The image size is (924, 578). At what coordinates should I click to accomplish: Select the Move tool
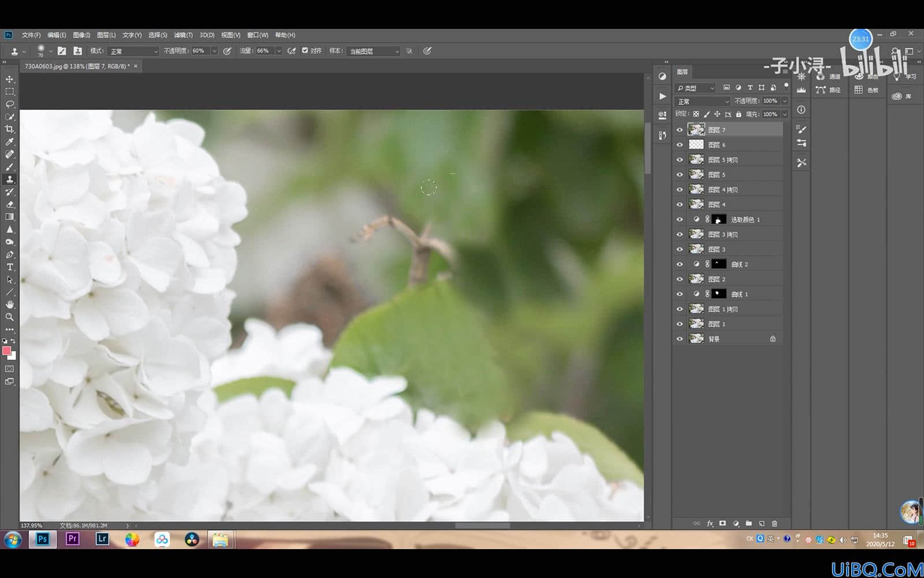10,79
